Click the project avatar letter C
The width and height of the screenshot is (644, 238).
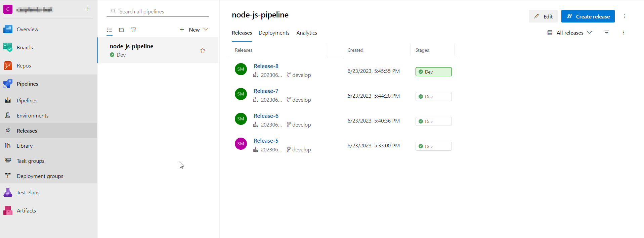pos(8,9)
